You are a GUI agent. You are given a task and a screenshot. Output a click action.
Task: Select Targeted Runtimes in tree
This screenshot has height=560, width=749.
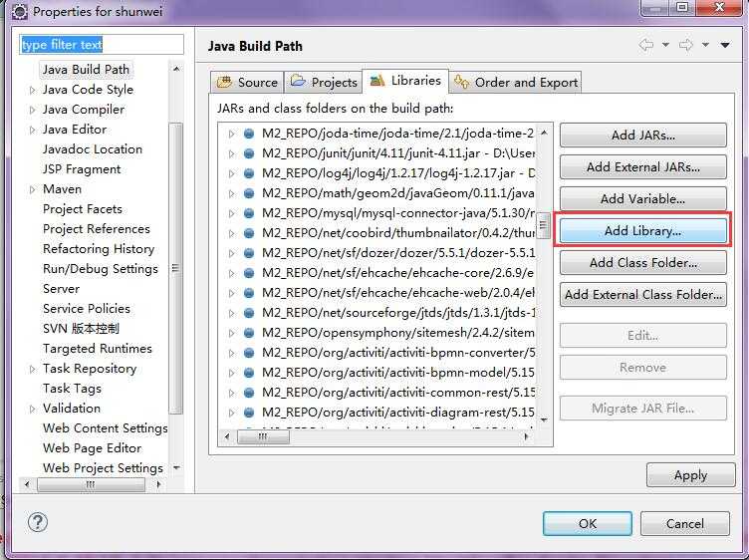click(x=98, y=349)
